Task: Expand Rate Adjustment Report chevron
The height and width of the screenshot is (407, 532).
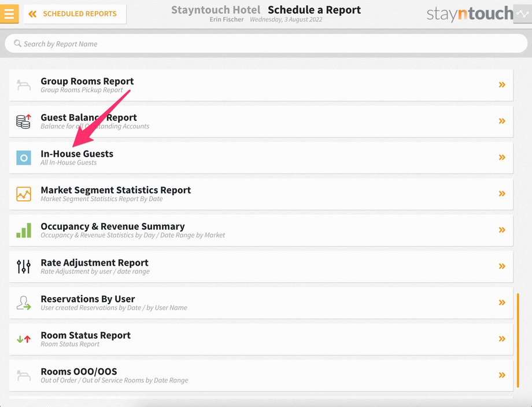Action: click(x=502, y=266)
